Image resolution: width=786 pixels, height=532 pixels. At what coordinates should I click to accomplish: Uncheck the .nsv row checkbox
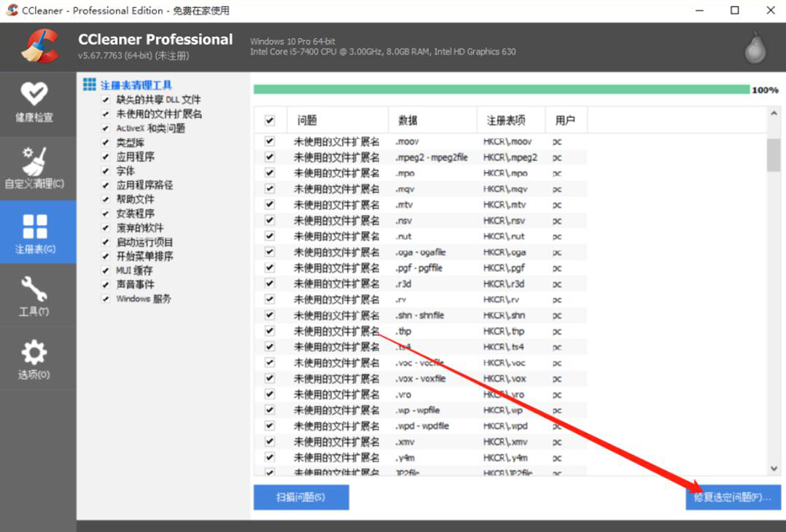pos(270,220)
